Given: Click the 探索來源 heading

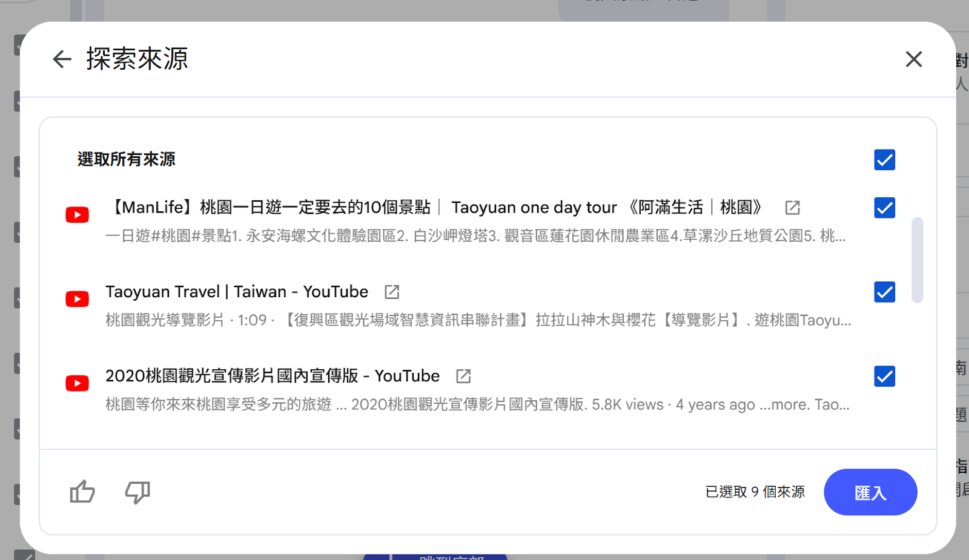Looking at the screenshot, I should [137, 59].
